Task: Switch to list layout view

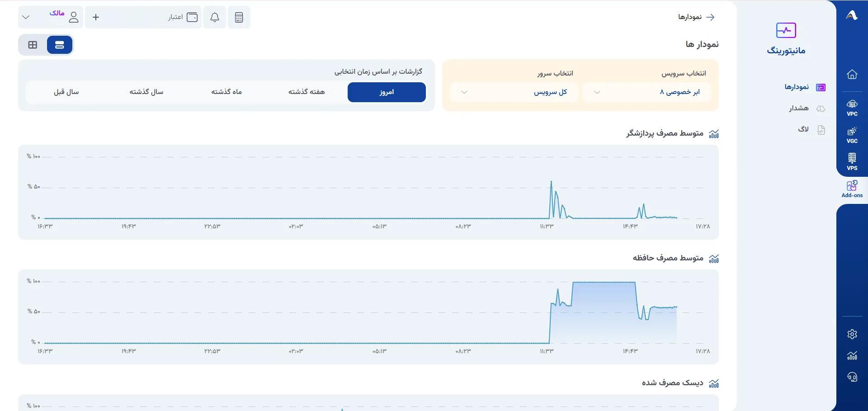Action: click(60, 45)
